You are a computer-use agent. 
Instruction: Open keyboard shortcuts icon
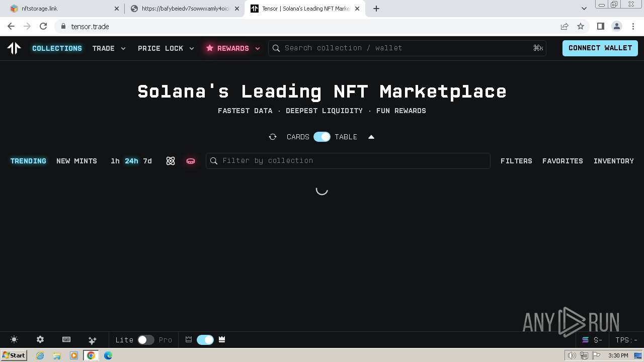66,340
